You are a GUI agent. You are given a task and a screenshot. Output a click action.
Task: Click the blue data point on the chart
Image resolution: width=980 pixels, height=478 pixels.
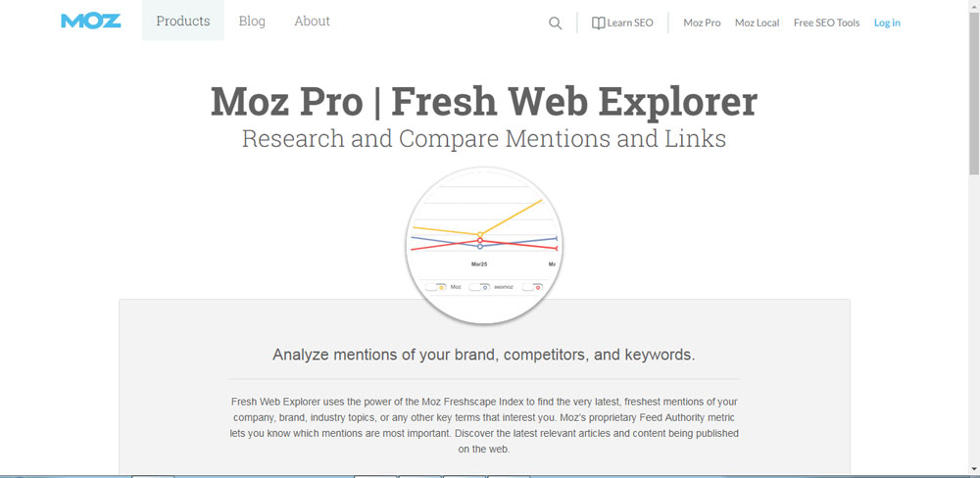(480, 246)
